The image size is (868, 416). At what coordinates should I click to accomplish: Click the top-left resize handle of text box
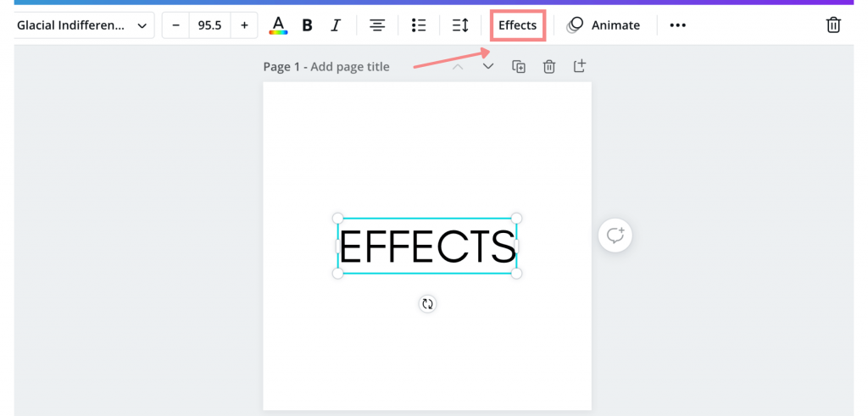pos(337,219)
